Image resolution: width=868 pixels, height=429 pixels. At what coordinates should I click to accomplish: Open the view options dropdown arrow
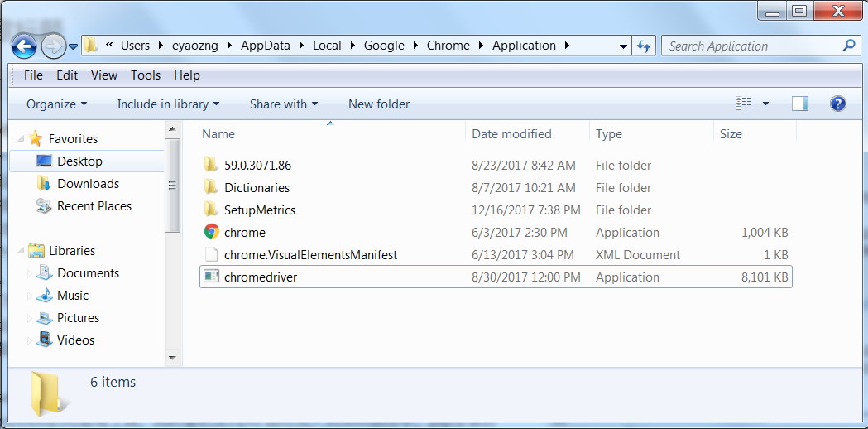(765, 104)
